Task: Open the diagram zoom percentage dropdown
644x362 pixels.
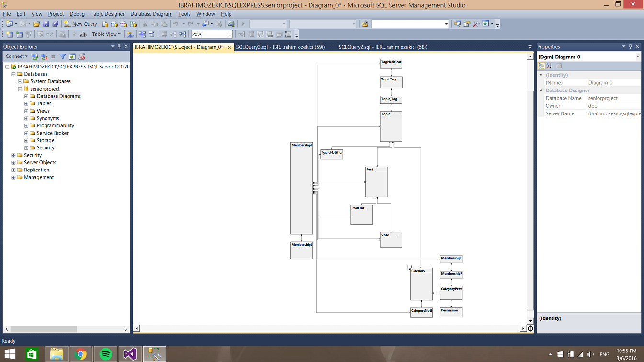Action: point(230,34)
